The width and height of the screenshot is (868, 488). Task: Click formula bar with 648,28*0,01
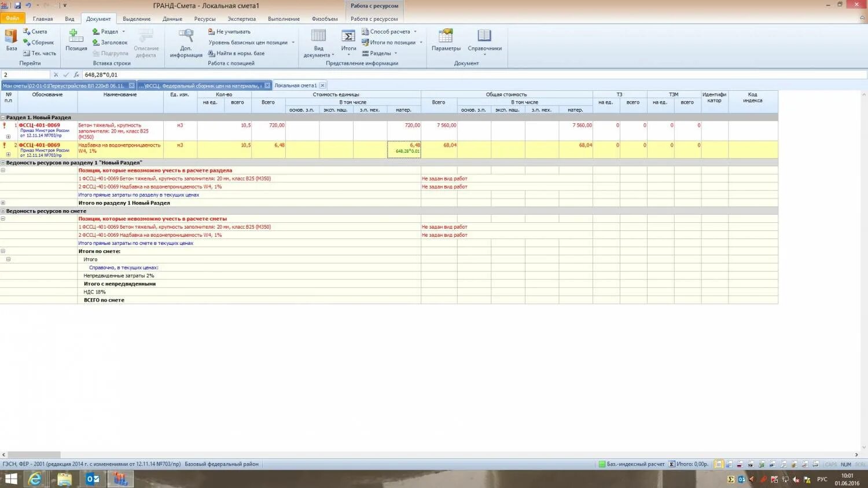point(475,75)
